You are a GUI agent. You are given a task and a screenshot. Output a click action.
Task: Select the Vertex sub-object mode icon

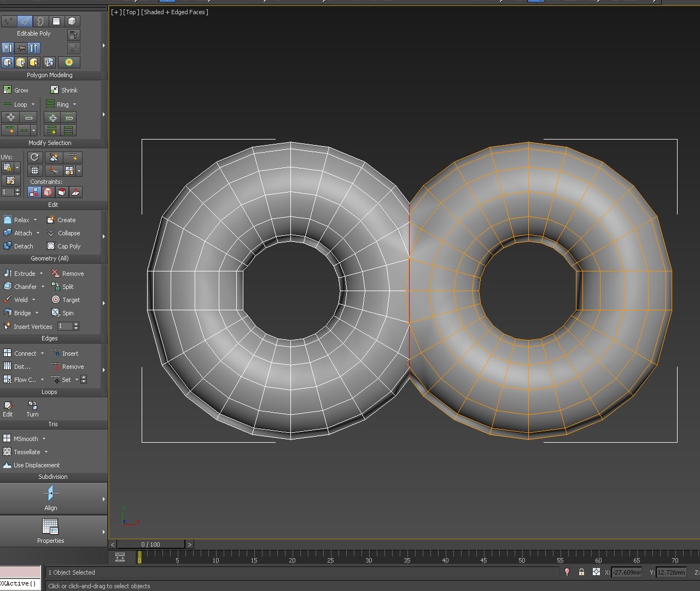coord(8,21)
